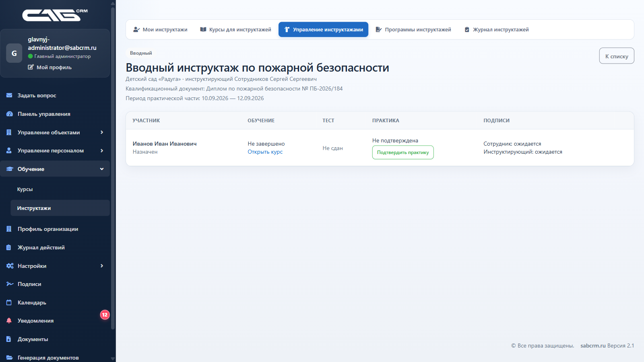Viewport: 644px width, 362px height.
Task: Click Сотрудник: ожидается signature status
Action: tap(512, 144)
